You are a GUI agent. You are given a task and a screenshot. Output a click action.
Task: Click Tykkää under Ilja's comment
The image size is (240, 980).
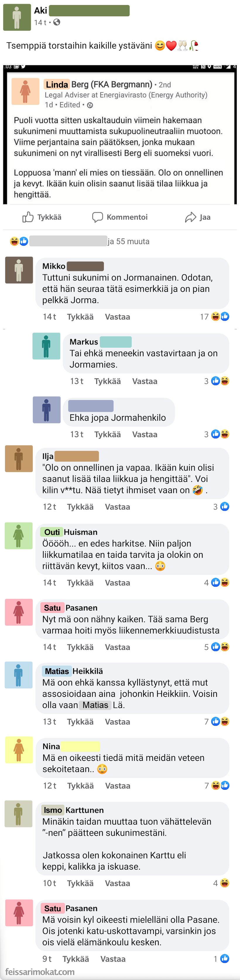click(x=80, y=507)
